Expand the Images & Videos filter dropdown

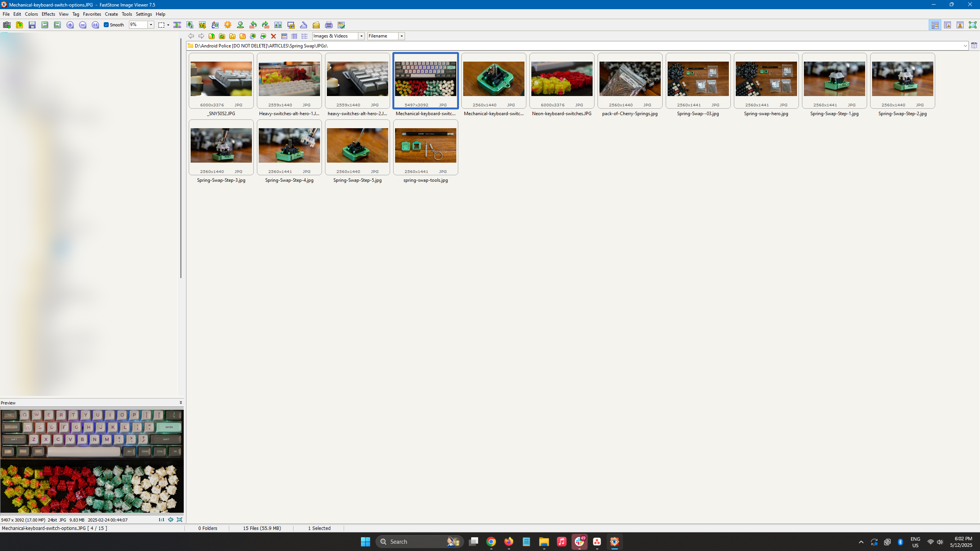tap(361, 36)
